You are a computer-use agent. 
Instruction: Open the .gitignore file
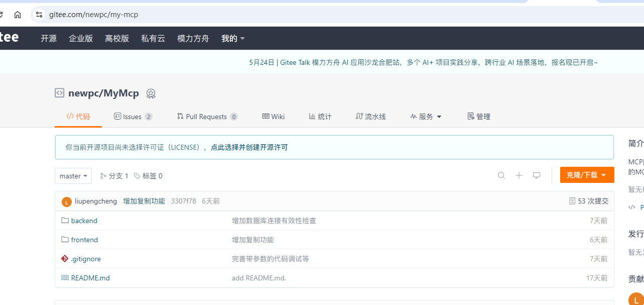point(86,259)
